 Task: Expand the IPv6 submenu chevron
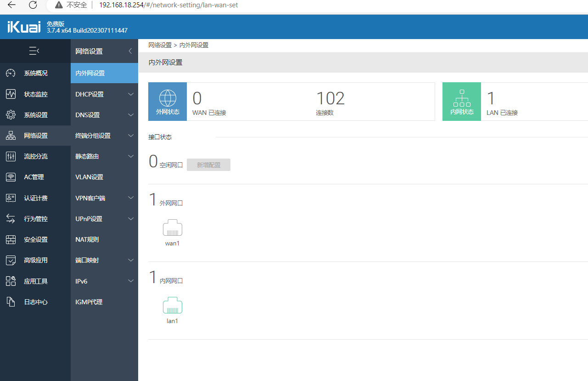(x=131, y=281)
